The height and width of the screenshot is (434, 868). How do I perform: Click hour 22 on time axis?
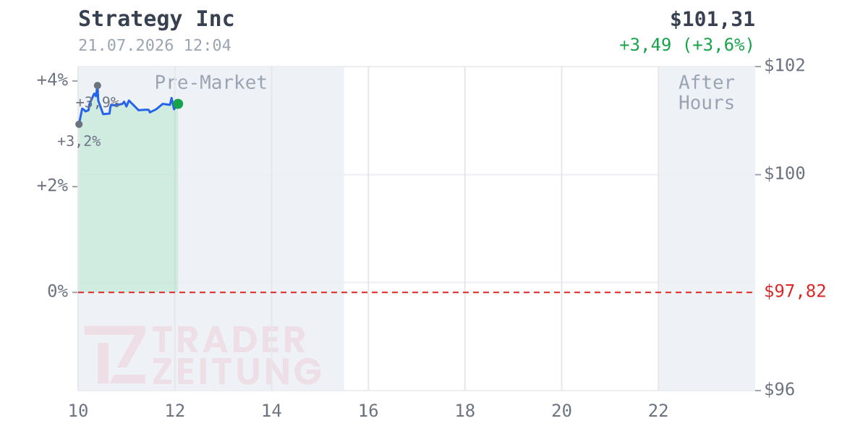658,411
